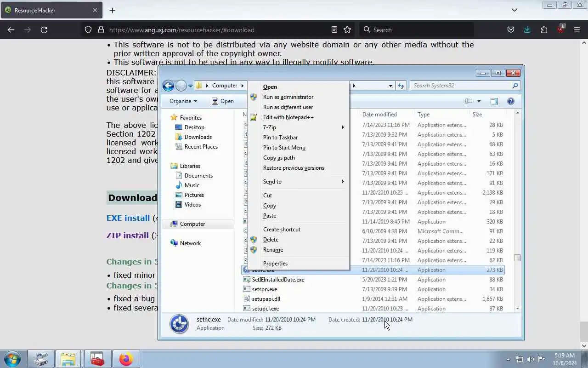Open Firefox hamburger application menu
Viewport: 588px width, 368px height.
(577, 29)
